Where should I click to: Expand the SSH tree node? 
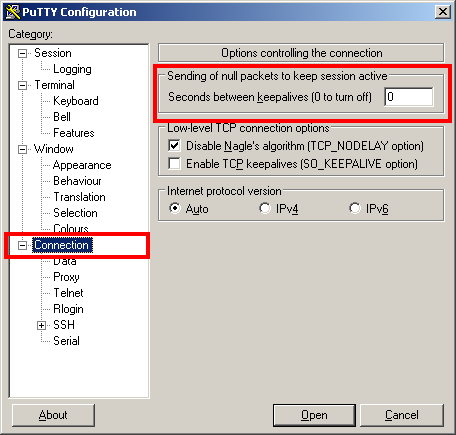point(41,325)
